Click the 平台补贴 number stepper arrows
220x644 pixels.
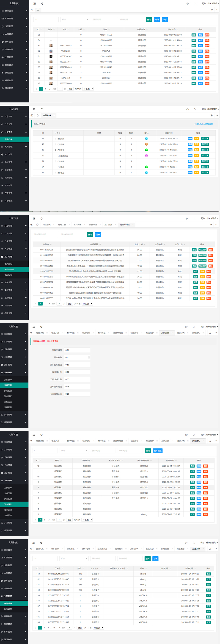click(89, 358)
